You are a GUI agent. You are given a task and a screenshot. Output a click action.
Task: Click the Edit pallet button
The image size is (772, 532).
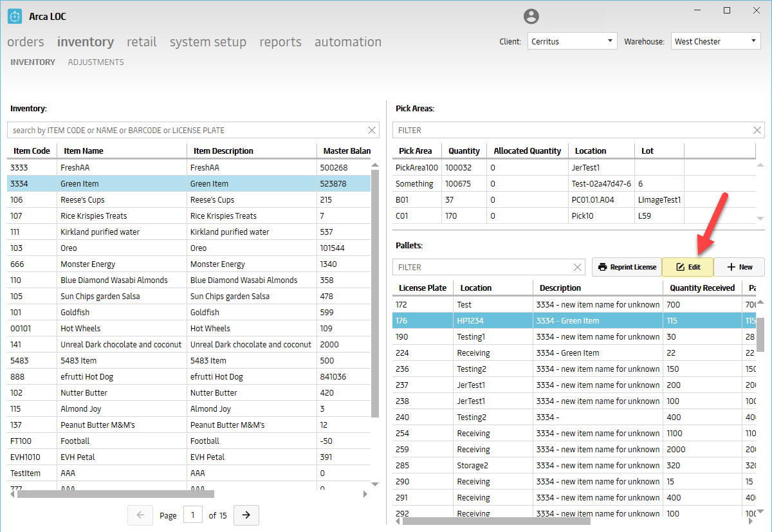click(x=688, y=267)
